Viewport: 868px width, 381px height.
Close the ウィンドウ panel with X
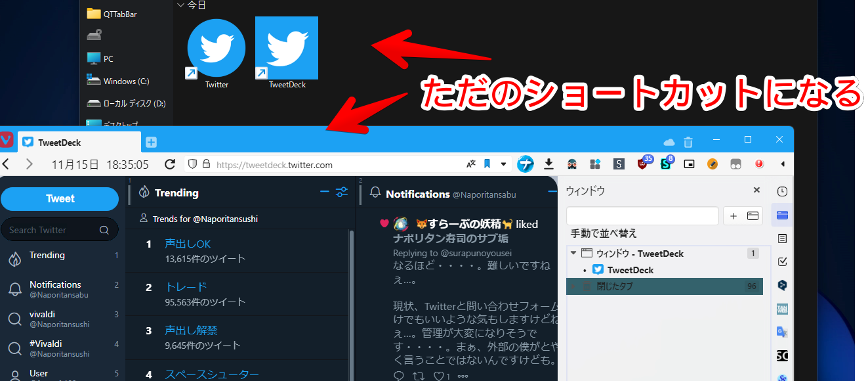point(756,190)
